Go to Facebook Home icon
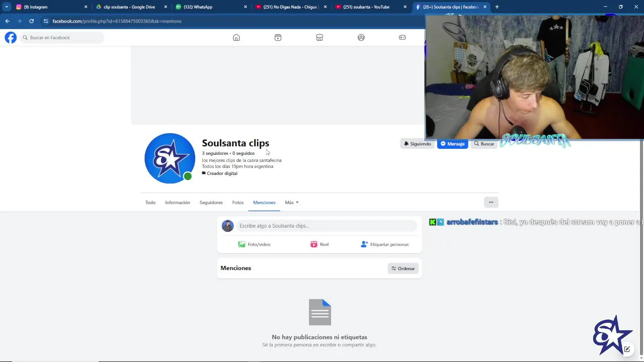Screen dimensions: 644x362 236,38
